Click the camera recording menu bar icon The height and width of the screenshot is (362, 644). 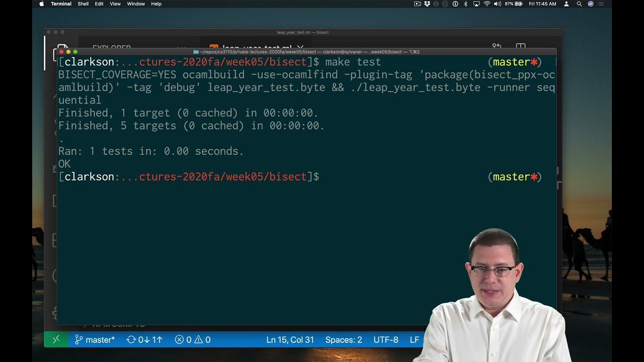[418, 4]
